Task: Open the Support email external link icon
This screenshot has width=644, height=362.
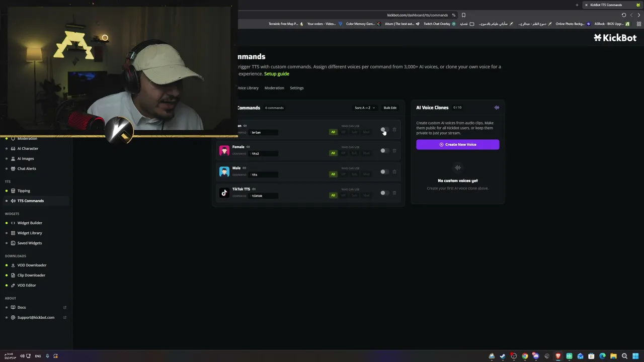Action: (64, 317)
